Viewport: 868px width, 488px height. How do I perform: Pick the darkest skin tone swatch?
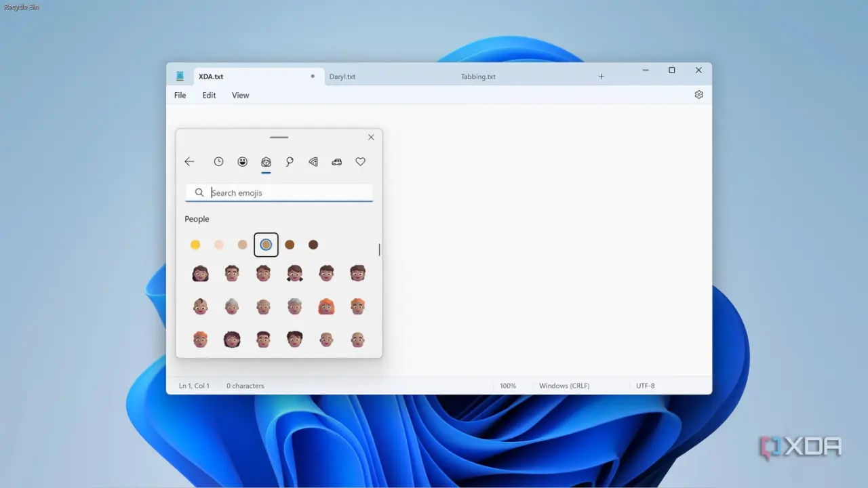pos(313,245)
